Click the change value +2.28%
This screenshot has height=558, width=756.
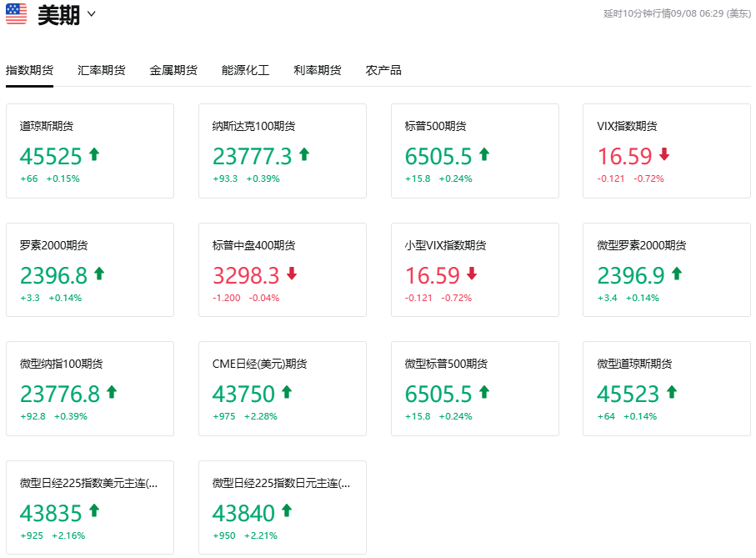coord(261,417)
